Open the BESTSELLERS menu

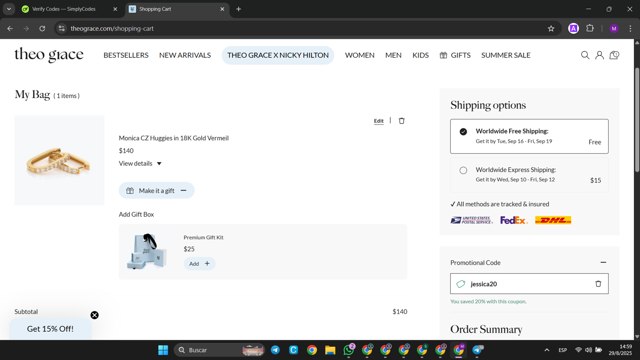pyautogui.click(x=126, y=55)
